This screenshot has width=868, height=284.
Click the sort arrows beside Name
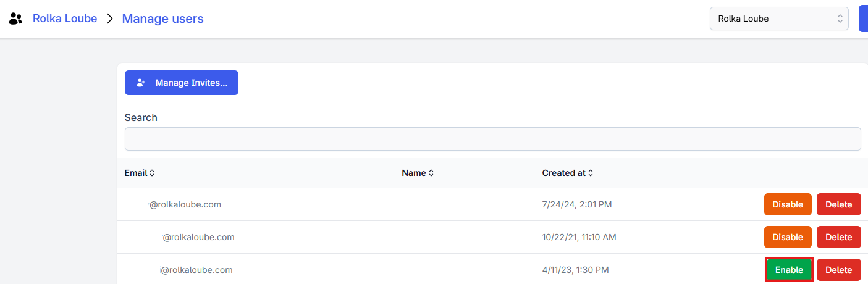(x=431, y=173)
